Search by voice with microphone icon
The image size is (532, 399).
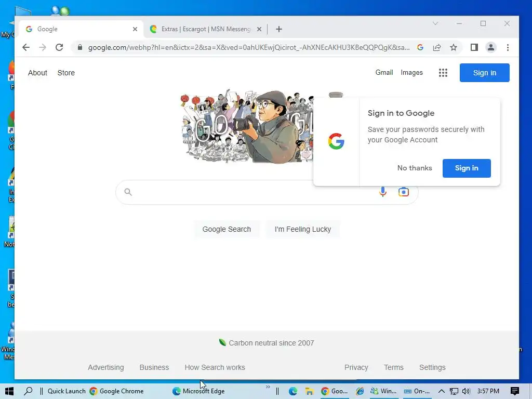[382, 192]
